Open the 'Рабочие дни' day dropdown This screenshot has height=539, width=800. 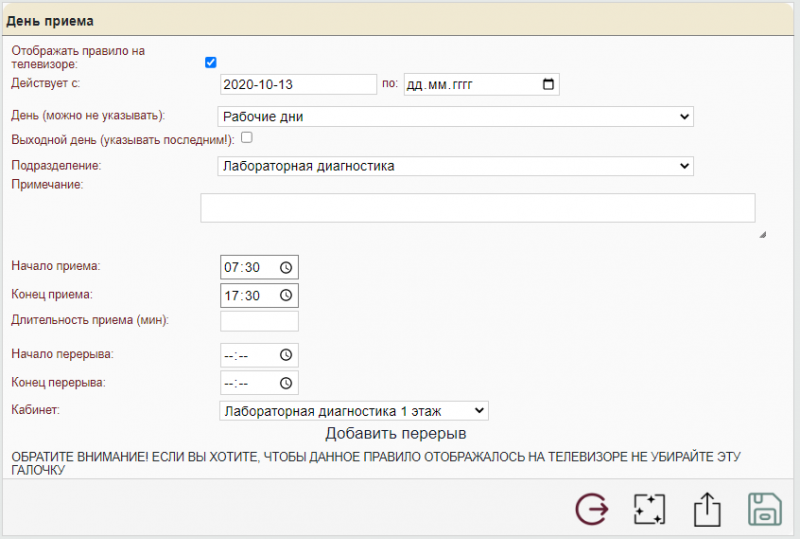click(x=455, y=117)
